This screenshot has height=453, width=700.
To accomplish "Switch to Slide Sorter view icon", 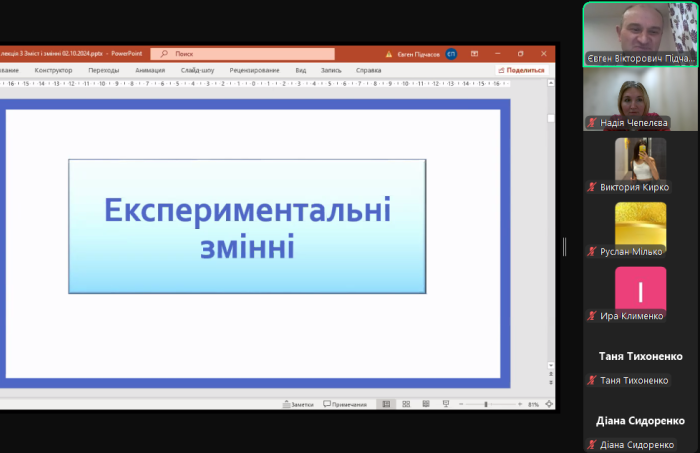I will tap(406, 404).
